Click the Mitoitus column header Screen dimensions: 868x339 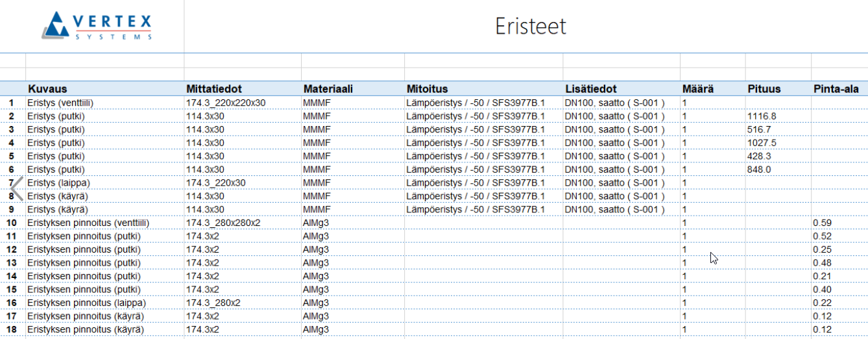pyautogui.click(x=427, y=89)
